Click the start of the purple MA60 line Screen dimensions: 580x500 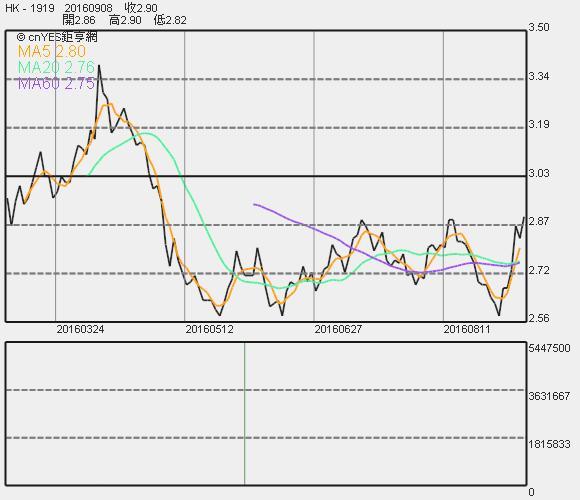[x=254, y=204]
